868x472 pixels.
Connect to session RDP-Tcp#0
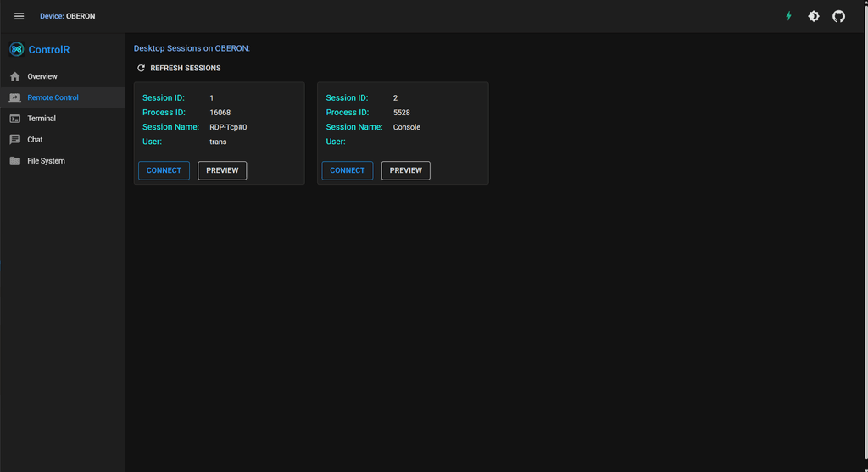tap(164, 170)
